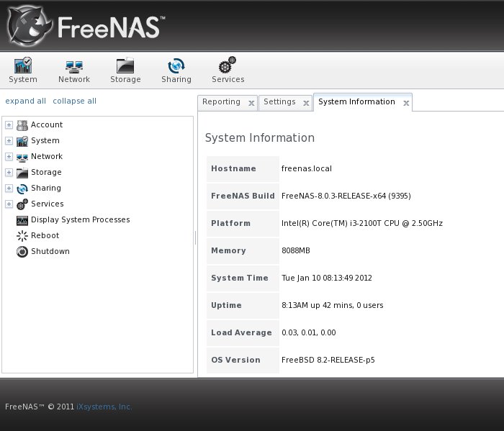Switch to the Reporting tab

221,101
